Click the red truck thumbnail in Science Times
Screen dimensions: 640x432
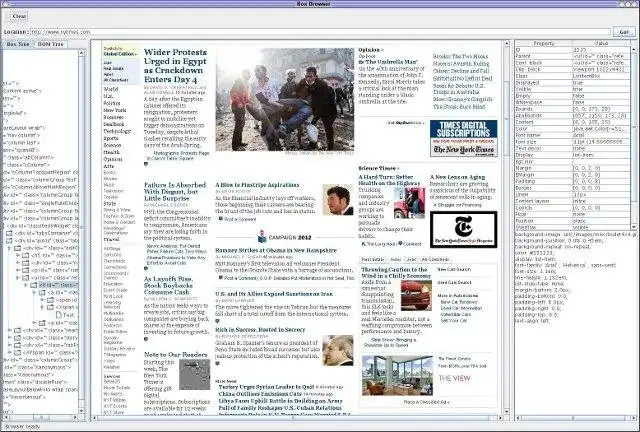(x=409, y=203)
